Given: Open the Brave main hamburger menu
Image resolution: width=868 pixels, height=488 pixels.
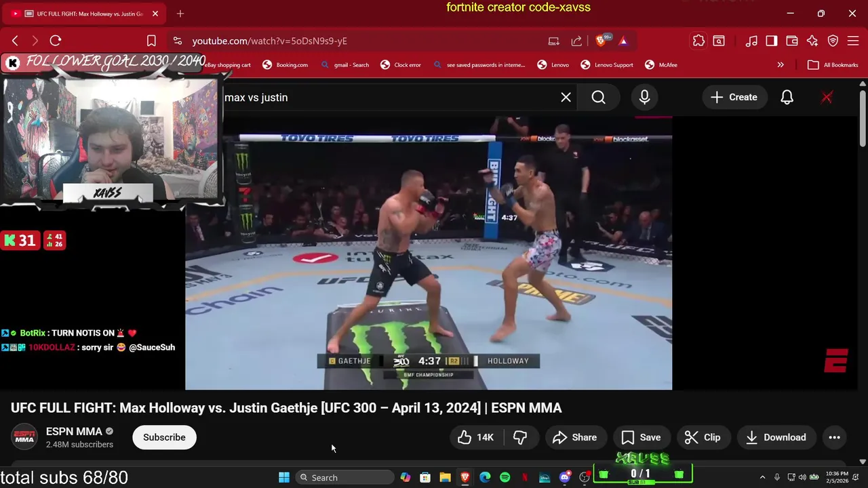Looking at the screenshot, I should click(853, 41).
